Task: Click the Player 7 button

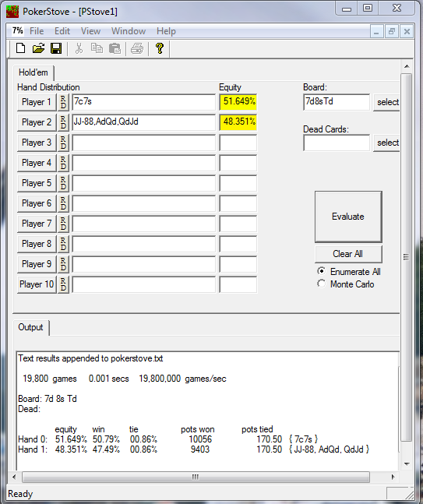Action: coord(37,224)
